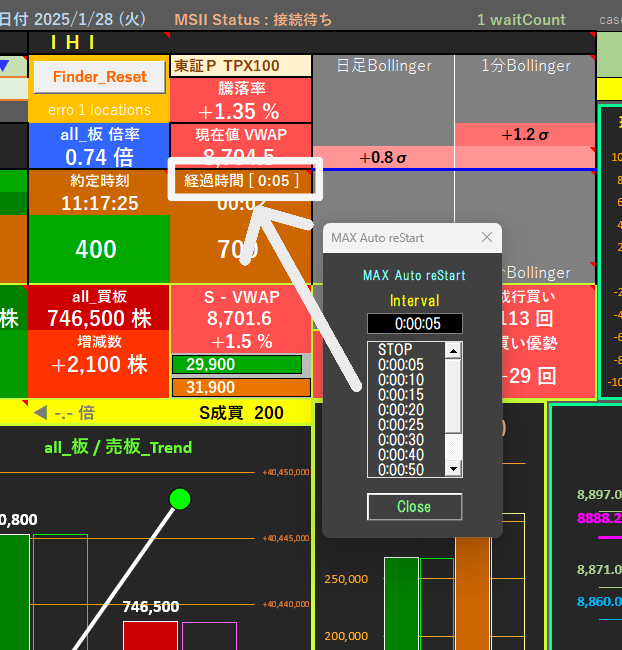Viewport: 622px width, 650px height.
Task: Click the blue down triangle at top left
Action: (4, 66)
